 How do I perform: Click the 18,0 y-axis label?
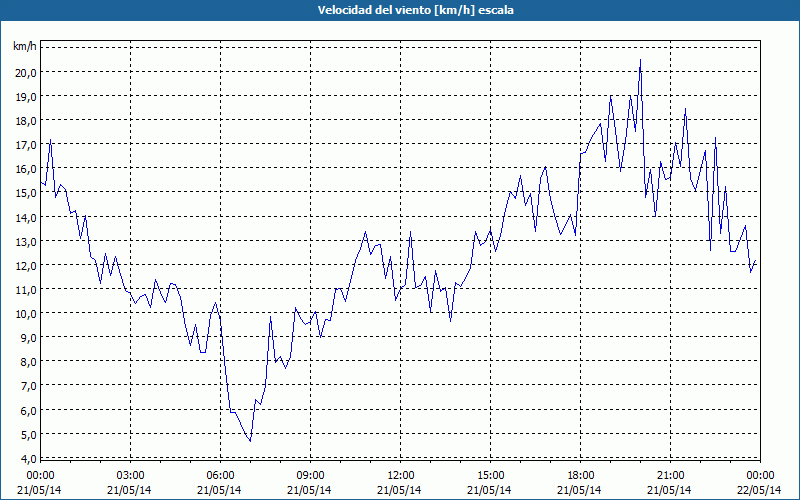click(x=26, y=121)
